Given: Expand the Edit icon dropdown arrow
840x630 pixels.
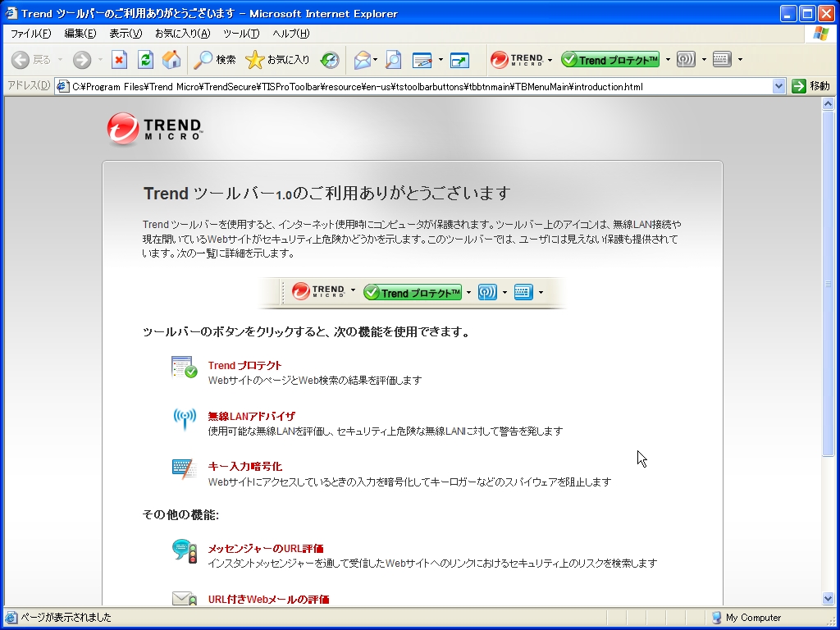Looking at the screenshot, I should coord(441,59).
